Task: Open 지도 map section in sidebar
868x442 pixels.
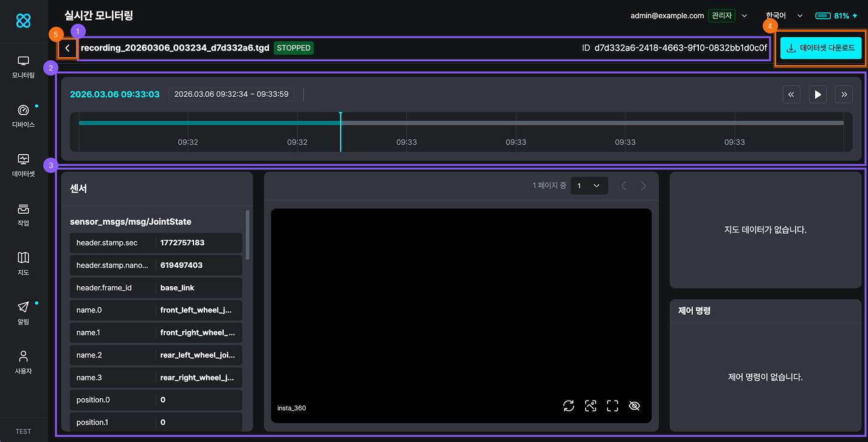Action: (x=23, y=264)
